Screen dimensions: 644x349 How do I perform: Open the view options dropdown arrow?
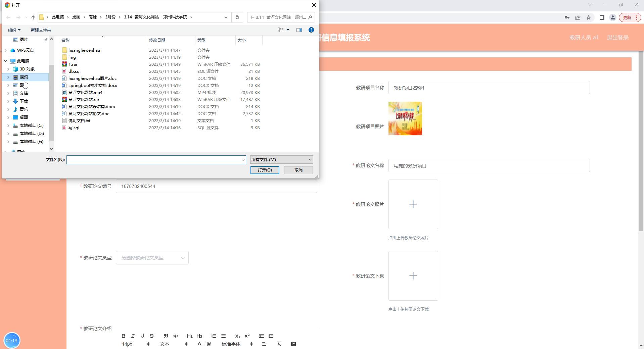click(288, 30)
